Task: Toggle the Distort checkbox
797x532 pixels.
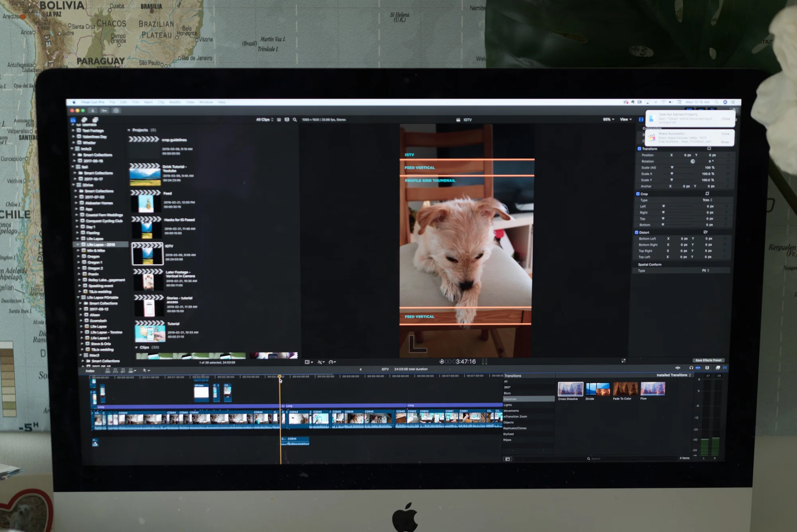Action: click(636, 232)
